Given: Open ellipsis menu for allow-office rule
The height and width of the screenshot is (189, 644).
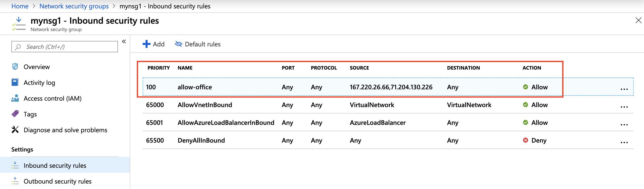Looking at the screenshot, I should [x=624, y=89].
